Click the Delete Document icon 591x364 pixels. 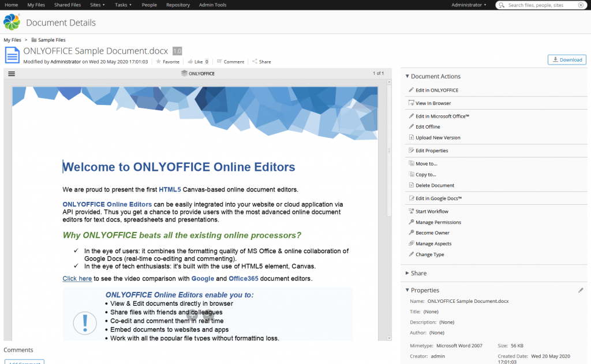(x=411, y=185)
